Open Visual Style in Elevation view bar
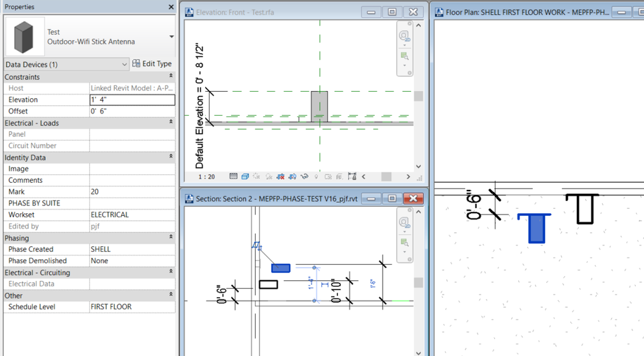This screenshot has width=644, height=356. [245, 176]
